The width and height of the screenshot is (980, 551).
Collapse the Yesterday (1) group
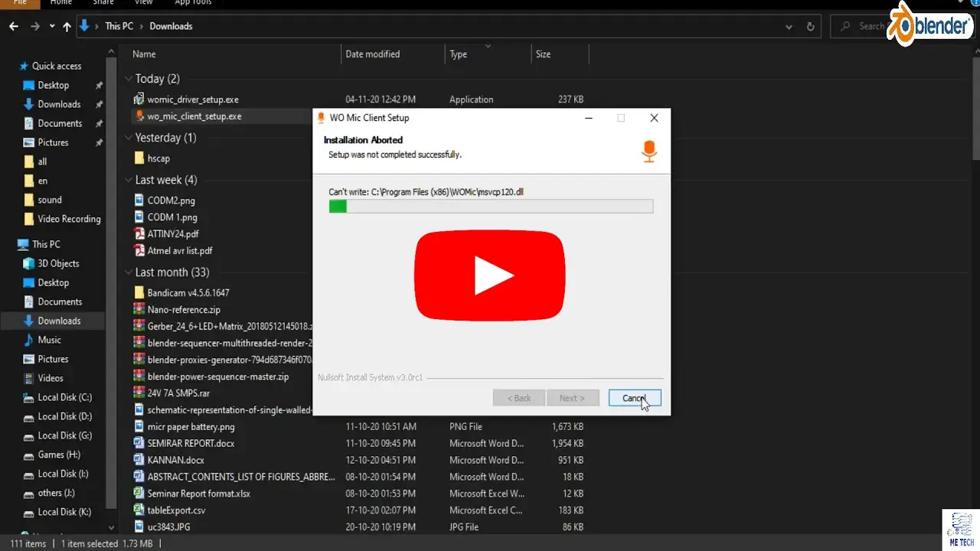(129, 138)
